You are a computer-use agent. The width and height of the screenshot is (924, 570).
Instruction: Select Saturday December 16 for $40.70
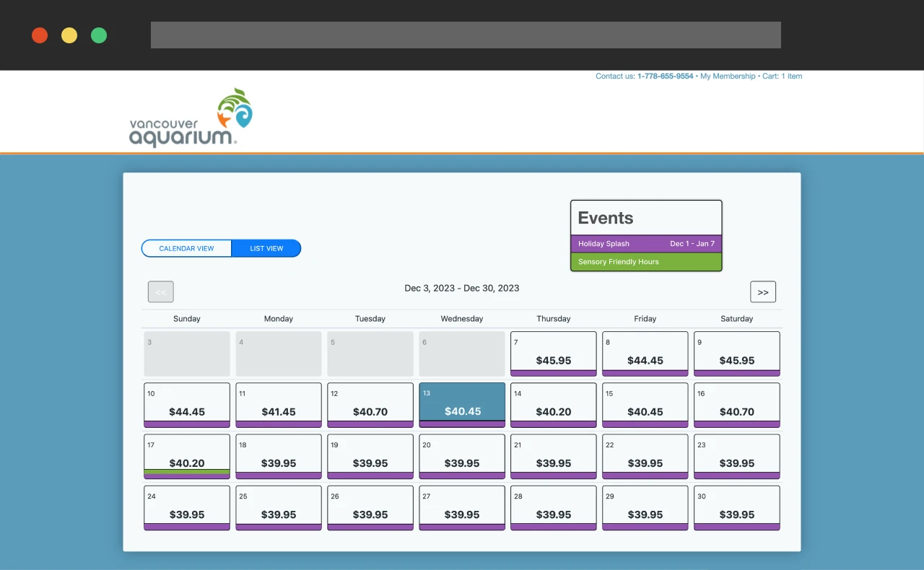pos(736,404)
